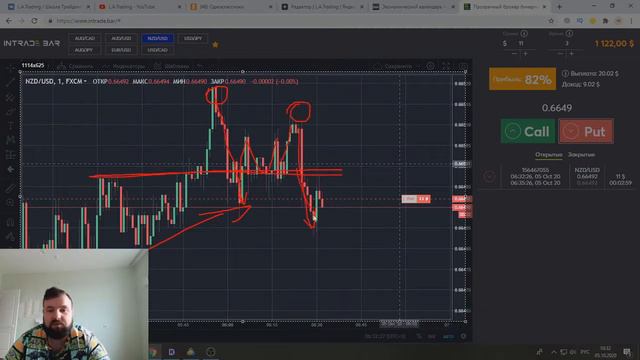This screenshot has height=360, width=640.
Task: Open a new browser tab
Action: [x=560, y=7]
